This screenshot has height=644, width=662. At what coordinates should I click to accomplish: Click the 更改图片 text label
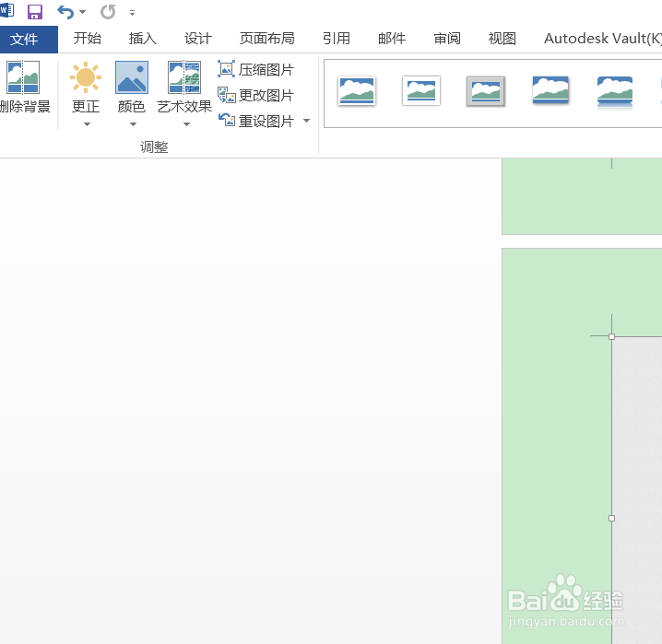point(266,96)
